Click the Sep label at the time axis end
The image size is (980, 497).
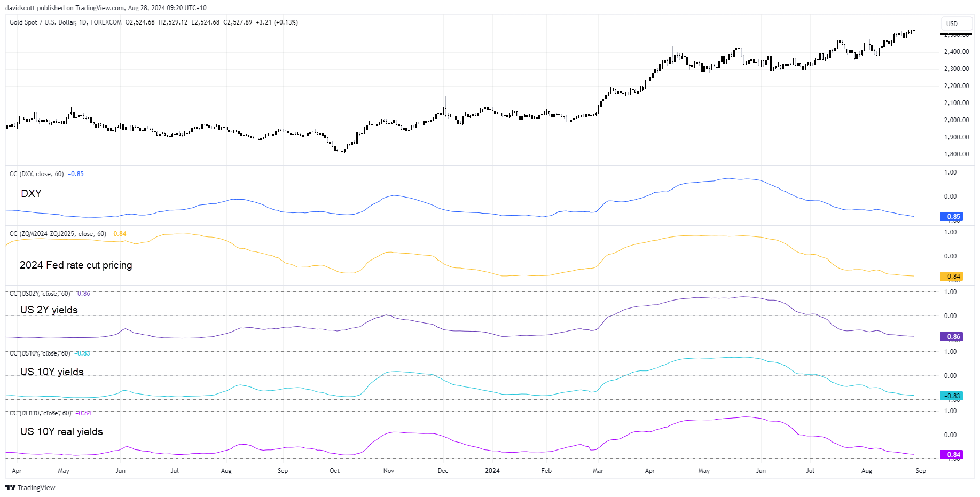[921, 471]
